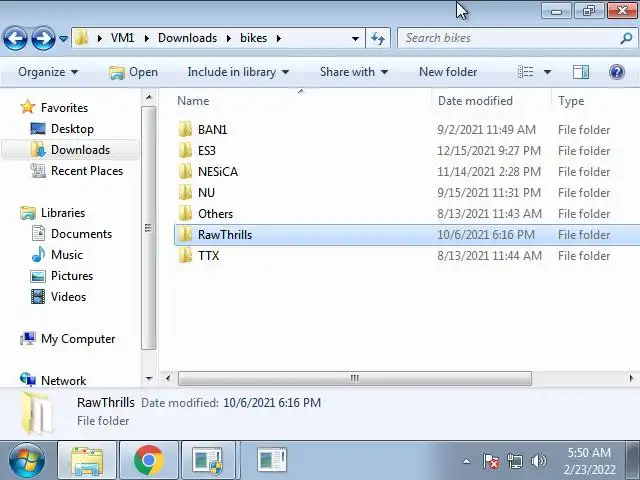Open Desktop in the navigation pane
Screen dimensions: 640x480
coord(72,129)
